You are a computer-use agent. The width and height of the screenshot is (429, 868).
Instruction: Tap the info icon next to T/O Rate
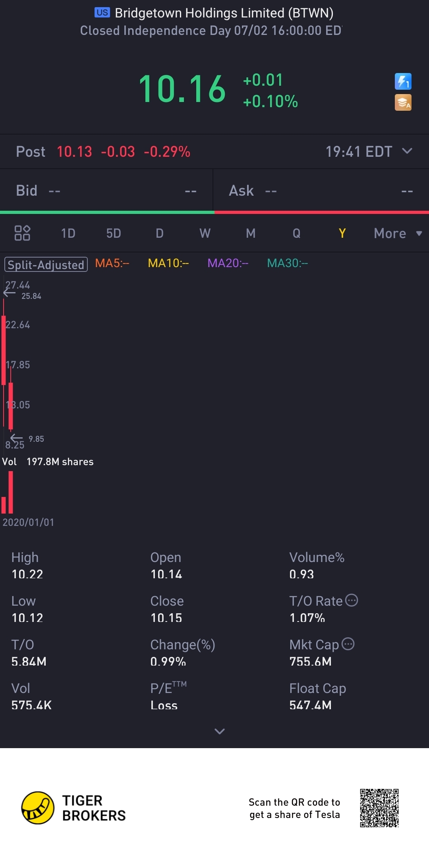(352, 600)
